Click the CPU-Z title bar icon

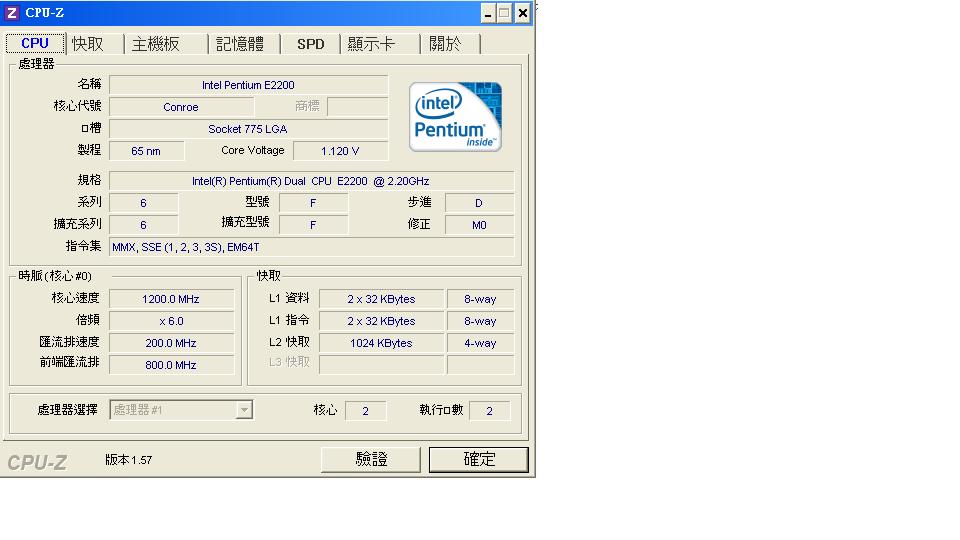click(12, 13)
